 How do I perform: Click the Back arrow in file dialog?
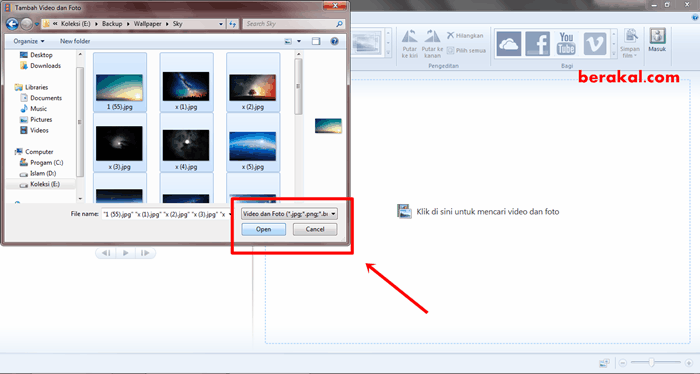click(x=12, y=24)
